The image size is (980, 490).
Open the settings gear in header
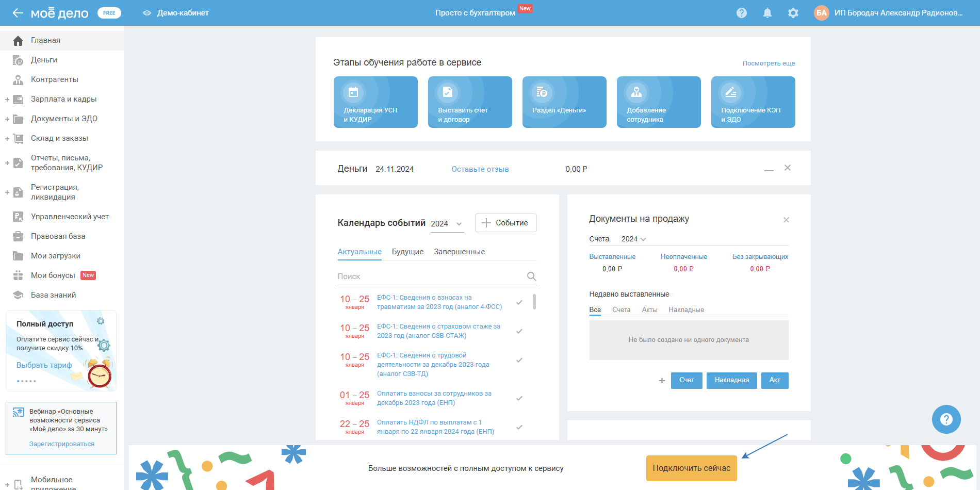click(793, 13)
